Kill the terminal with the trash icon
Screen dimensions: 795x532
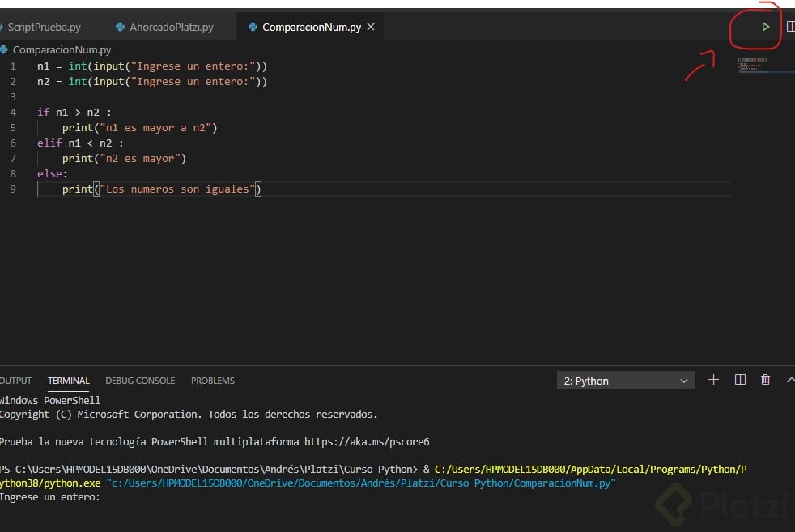tap(766, 379)
